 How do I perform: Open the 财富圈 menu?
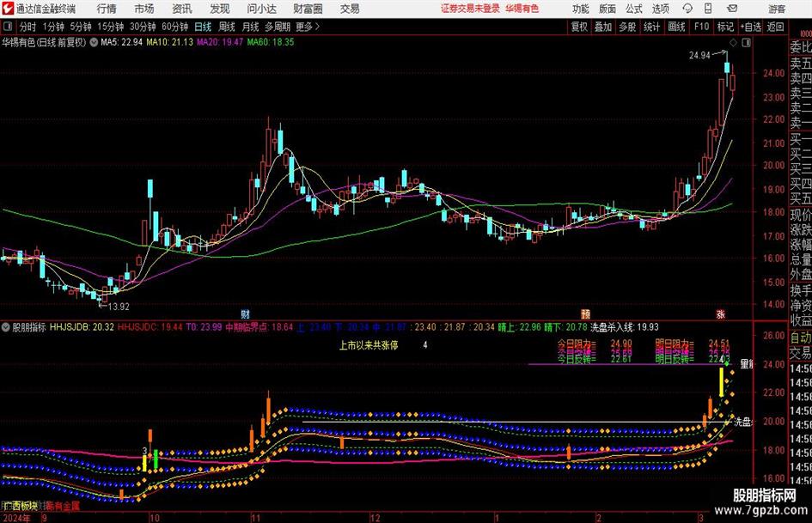click(308, 9)
